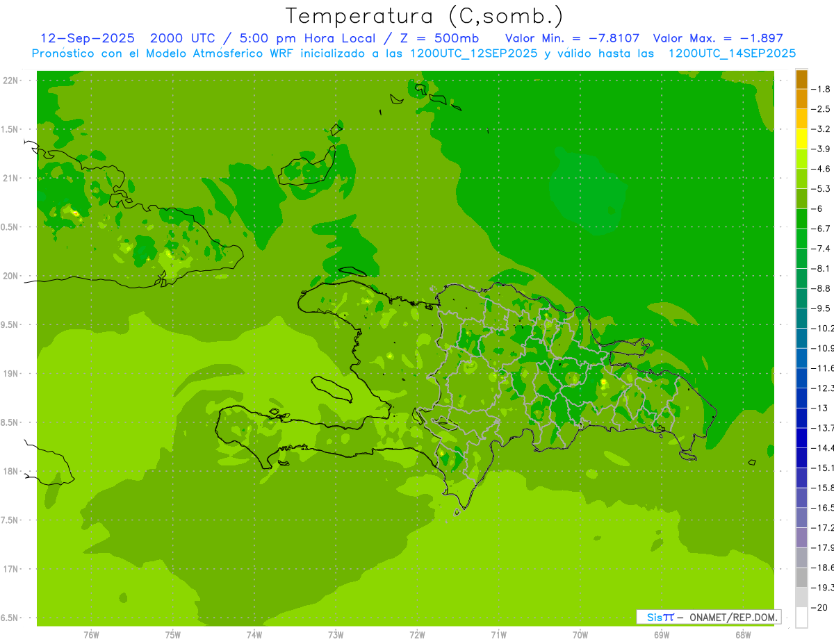Click the "1200UTC_14SEP2025" valid-until time

point(732,53)
